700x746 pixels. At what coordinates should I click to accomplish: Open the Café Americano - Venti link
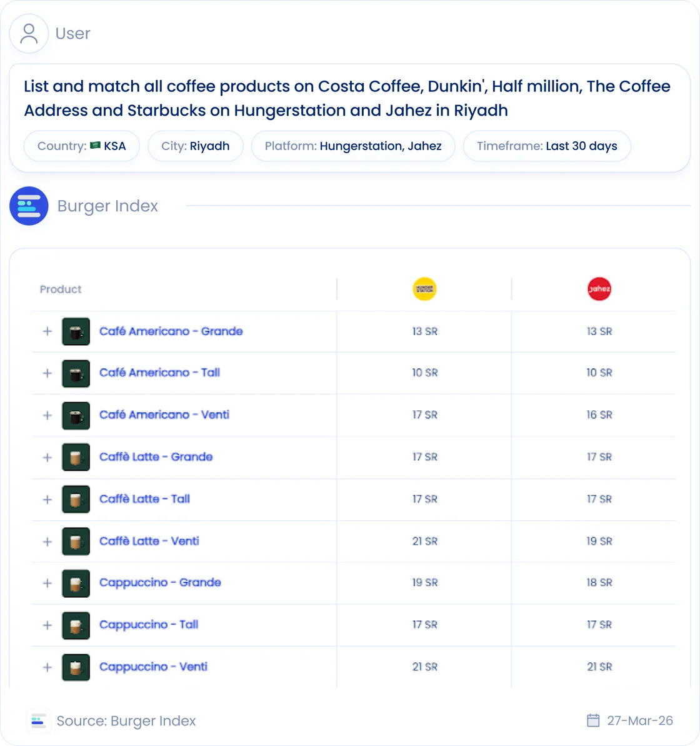(x=164, y=415)
